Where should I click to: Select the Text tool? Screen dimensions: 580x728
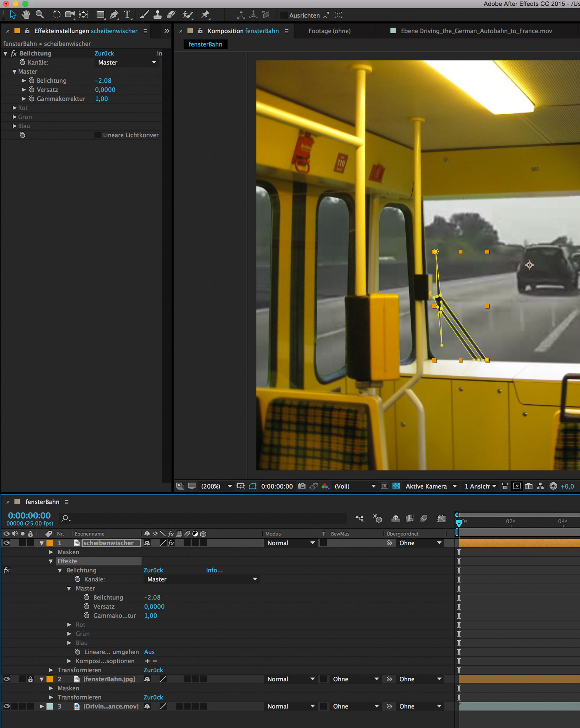tap(127, 15)
